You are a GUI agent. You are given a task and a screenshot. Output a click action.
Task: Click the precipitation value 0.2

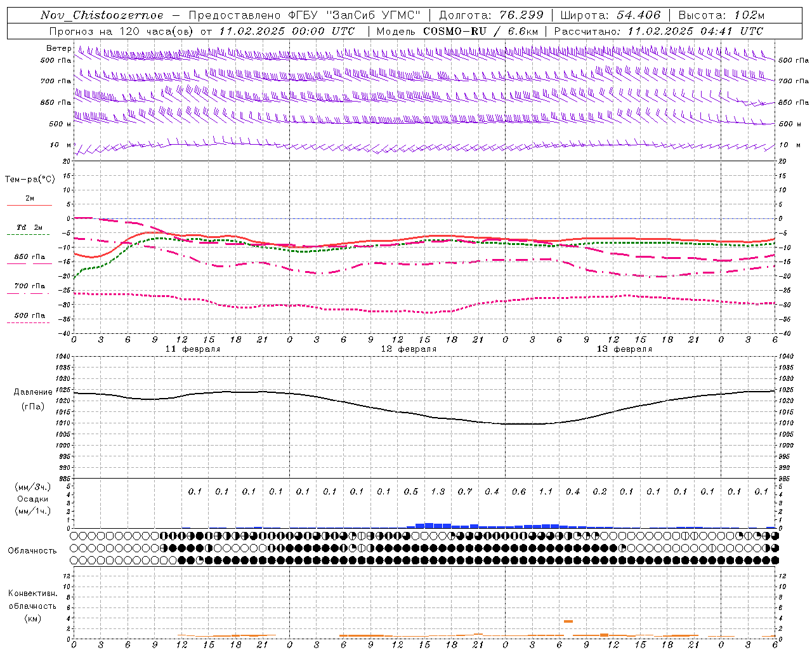(x=599, y=491)
